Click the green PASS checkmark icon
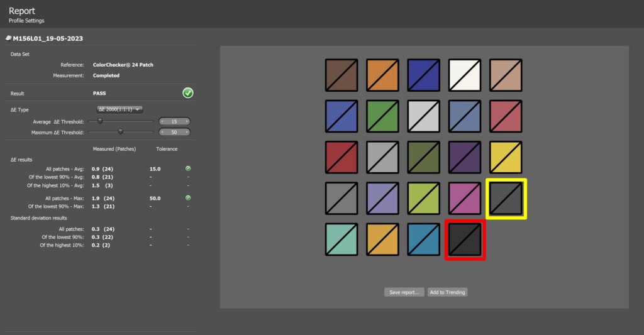The image size is (644, 335). pyautogui.click(x=187, y=93)
